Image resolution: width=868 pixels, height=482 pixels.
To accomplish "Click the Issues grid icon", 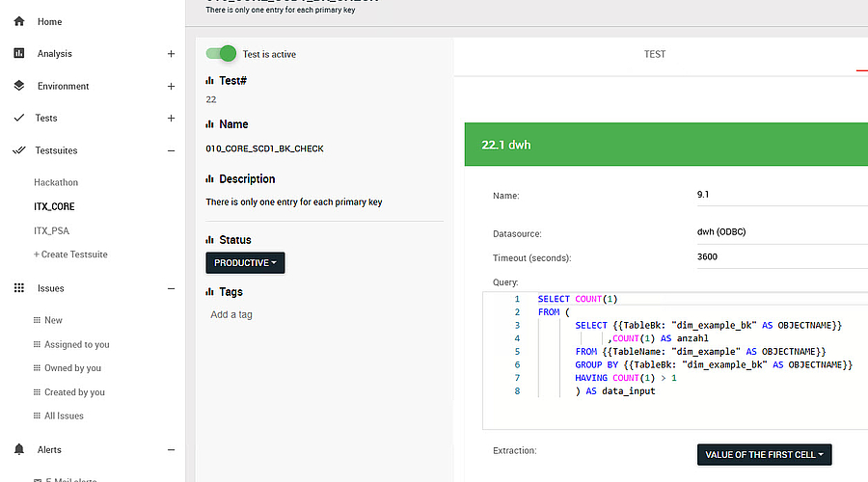I will click(x=19, y=288).
